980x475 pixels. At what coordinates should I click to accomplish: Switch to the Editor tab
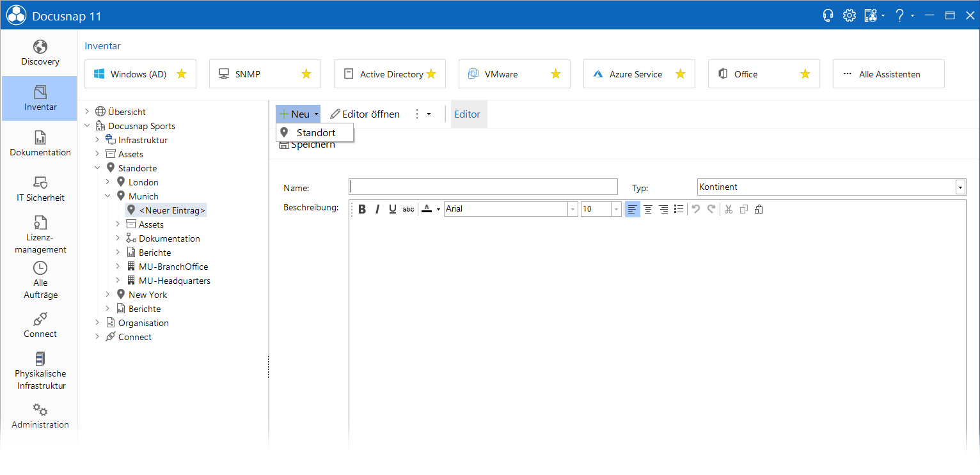click(468, 114)
